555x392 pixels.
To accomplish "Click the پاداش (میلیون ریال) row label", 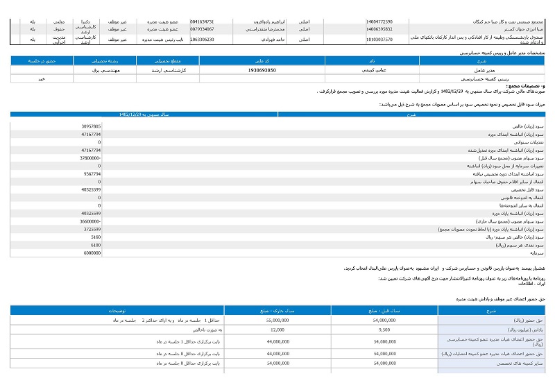I will click(x=525, y=330).
